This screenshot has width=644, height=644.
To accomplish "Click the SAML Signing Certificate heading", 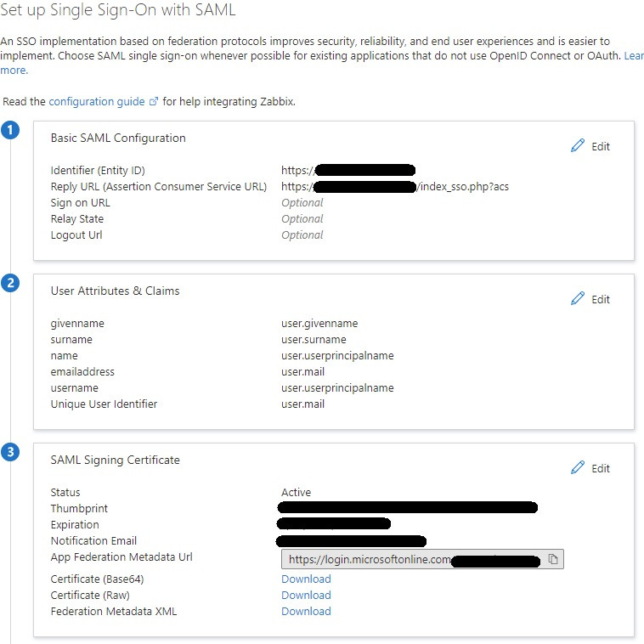I will (116, 460).
